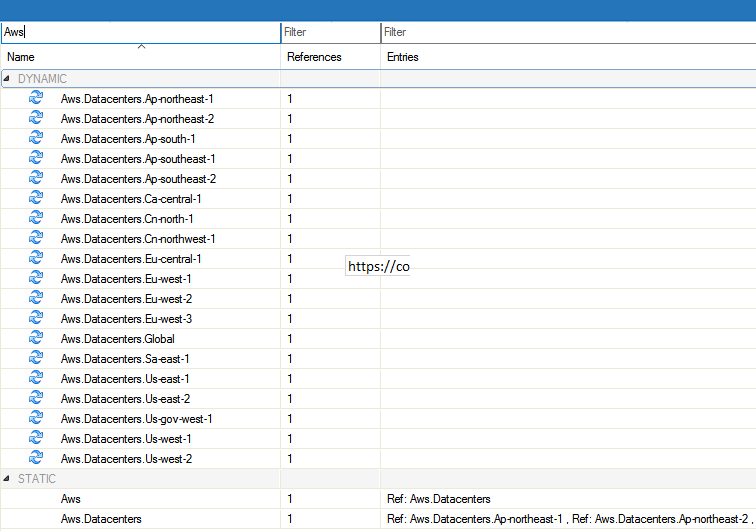Click dynamic icon for Aws.Datacenters.Ap-southeast-1
The image size is (756, 531).
[x=36, y=158]
